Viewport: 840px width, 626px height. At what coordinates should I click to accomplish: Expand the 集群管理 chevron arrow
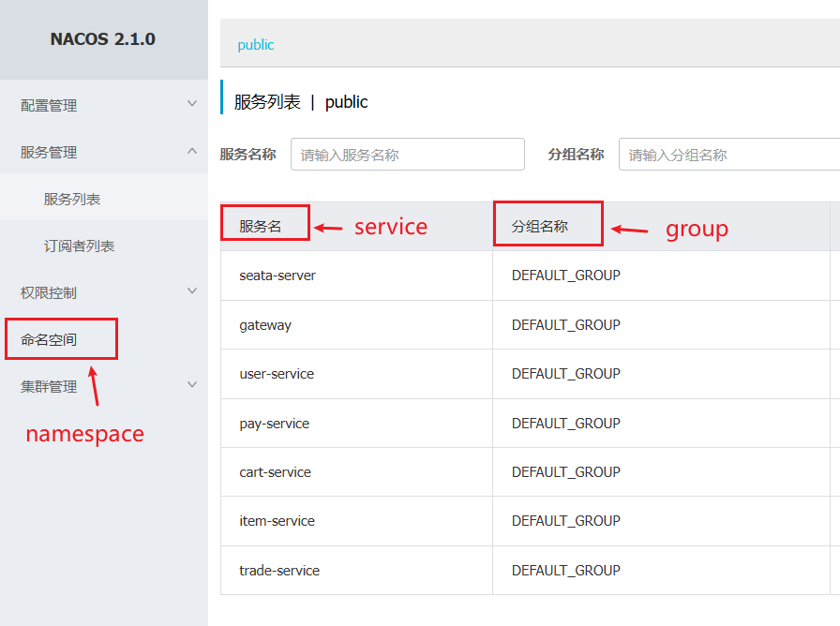tap(192, 385)
